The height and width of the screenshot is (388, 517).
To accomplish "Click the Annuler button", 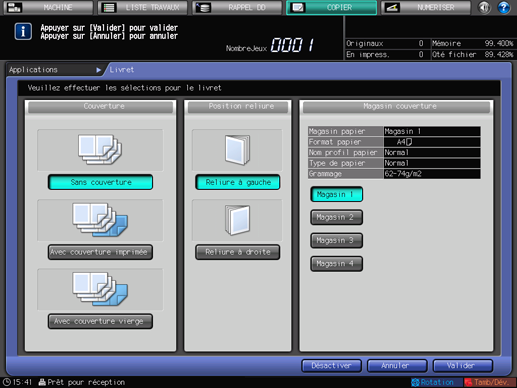I will click(x=397, y=366).
